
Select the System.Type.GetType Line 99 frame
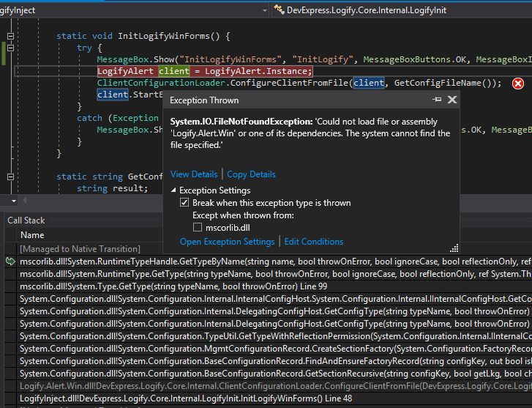[274, 286]
